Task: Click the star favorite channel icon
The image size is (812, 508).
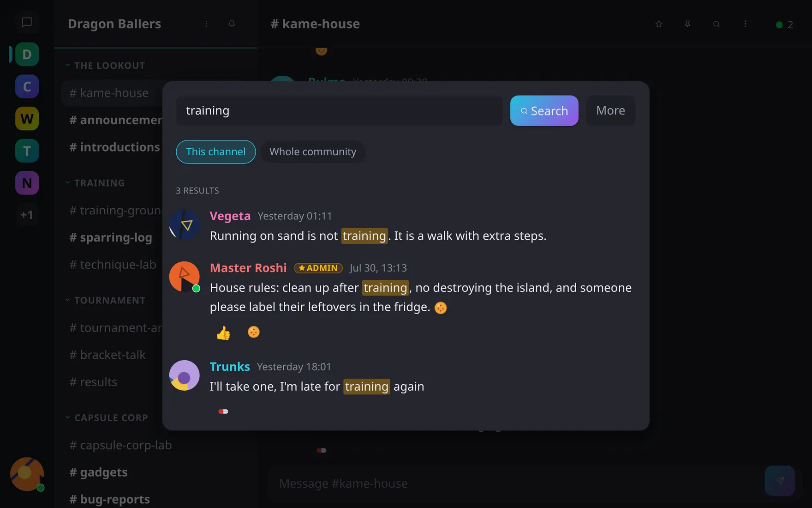Action: coord(659,24)
